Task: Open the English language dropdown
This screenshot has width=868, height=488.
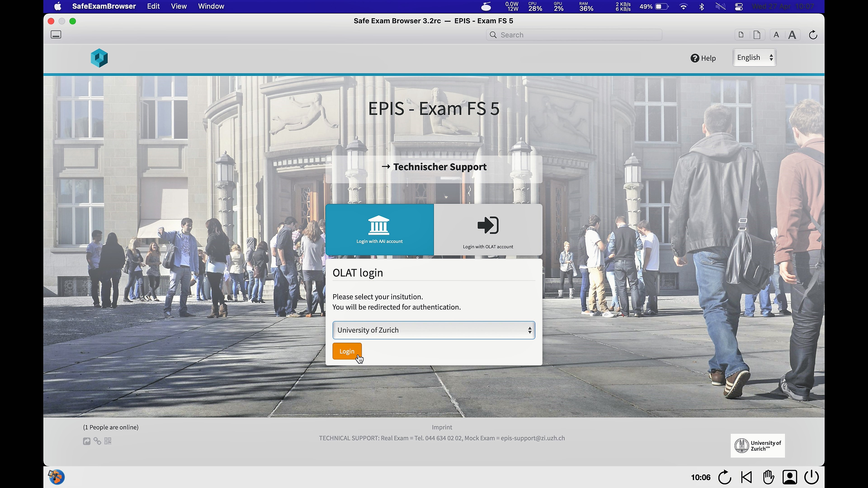Action: 755,58
